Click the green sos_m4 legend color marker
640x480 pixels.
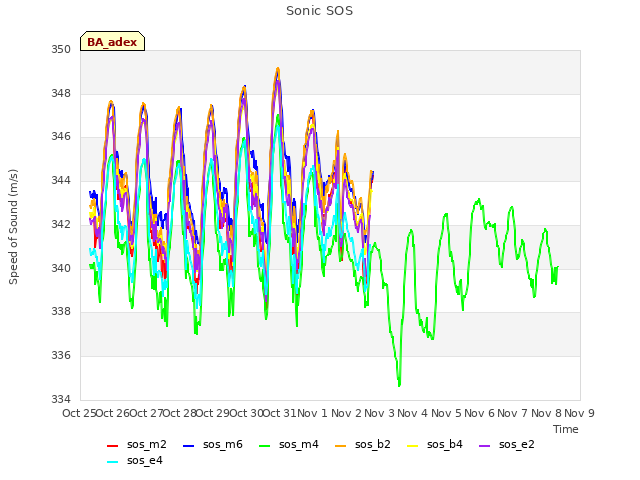(264, 446)
